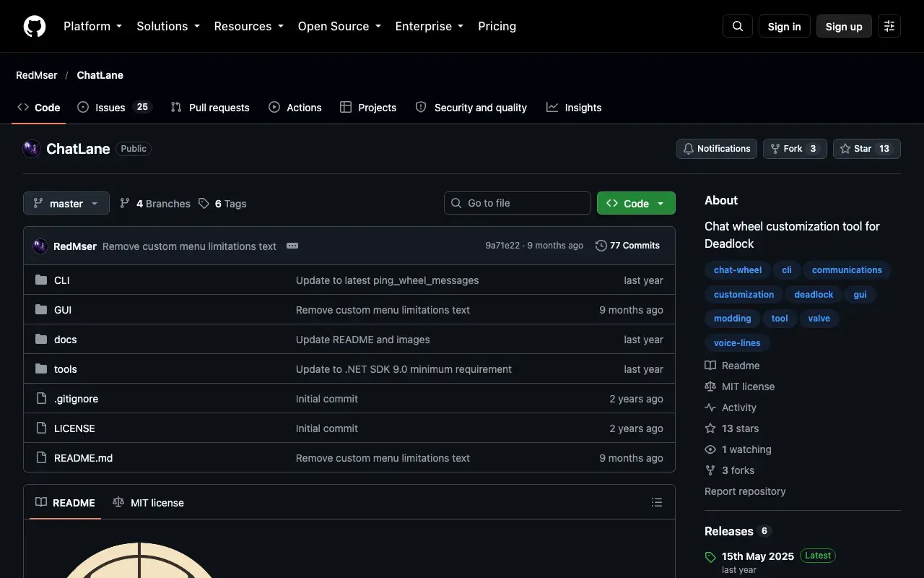
Task: Open the RedMser avatar in the commit row
Action: tap(40, 246)
